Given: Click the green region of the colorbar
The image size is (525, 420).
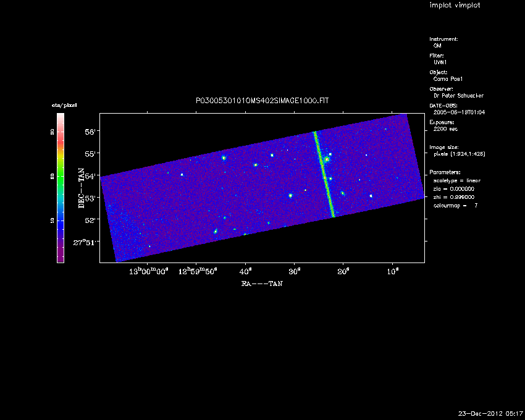Looking at the screenshot, I should click(61, 176).
